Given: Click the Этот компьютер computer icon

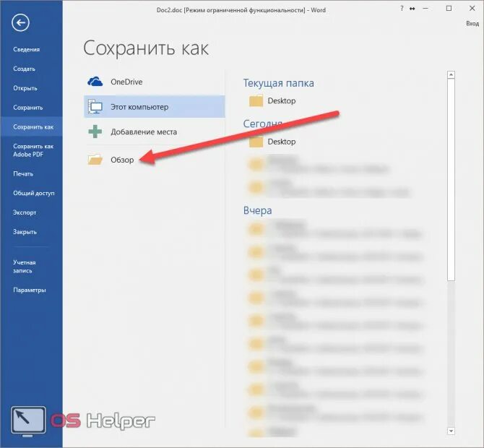Looking at the screenshot, I should point(95,107).
